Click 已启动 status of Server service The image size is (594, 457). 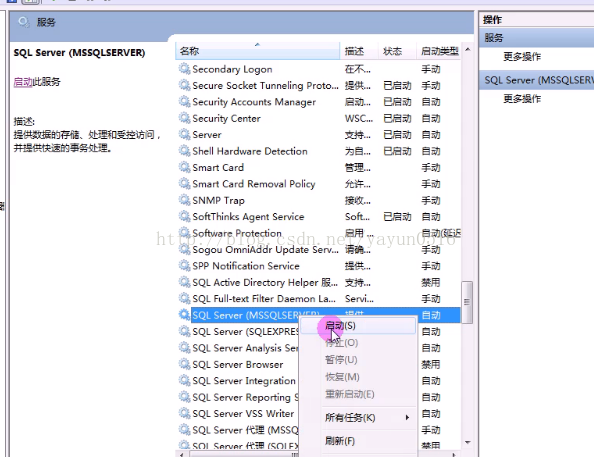click(x=397, y=135)
